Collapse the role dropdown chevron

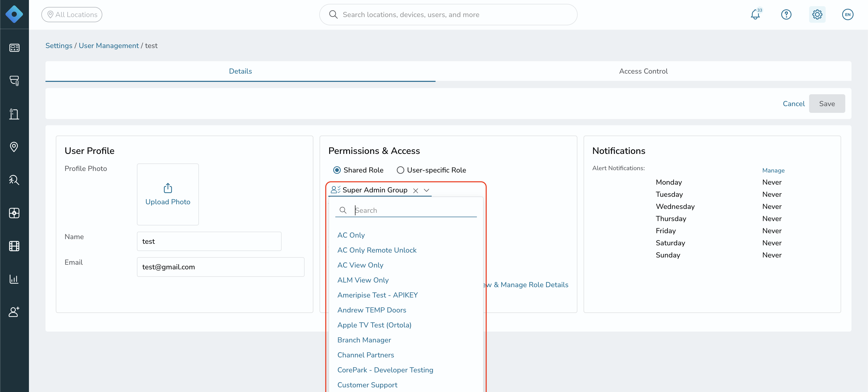tap(427, 190)
